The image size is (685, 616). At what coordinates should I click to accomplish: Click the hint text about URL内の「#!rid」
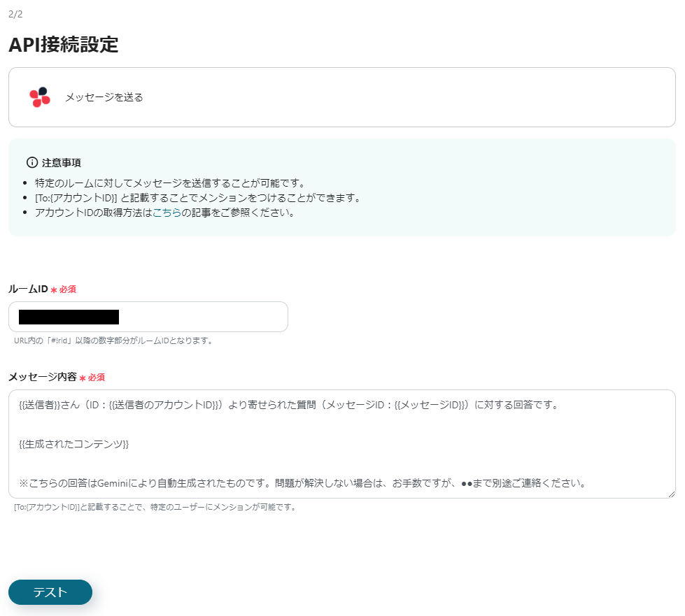pyautogui.click(x=113, y=341)
